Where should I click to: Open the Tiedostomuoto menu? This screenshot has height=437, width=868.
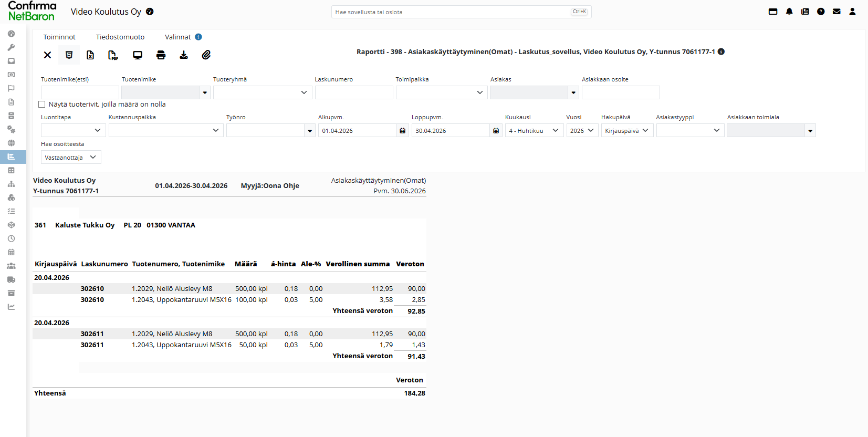pos(120,37)
